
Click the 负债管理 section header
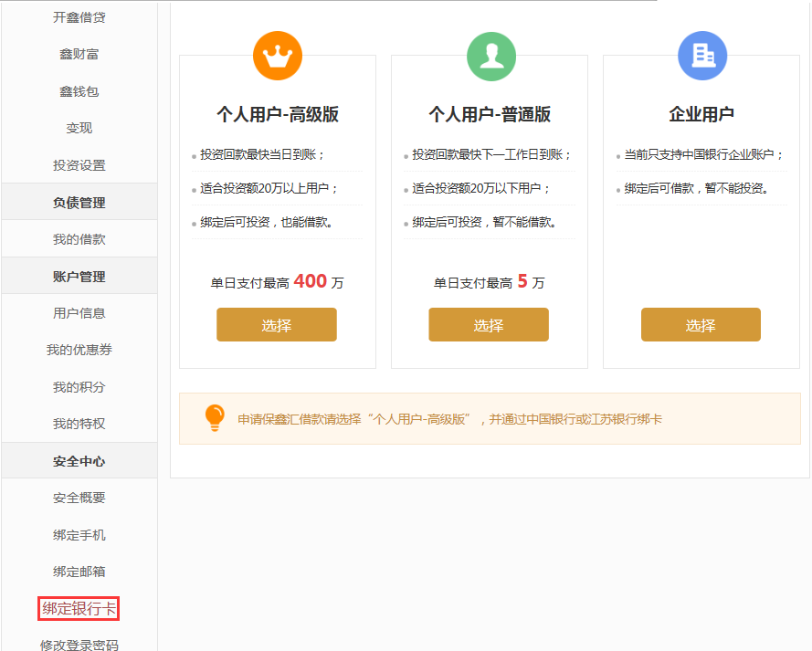79,203
